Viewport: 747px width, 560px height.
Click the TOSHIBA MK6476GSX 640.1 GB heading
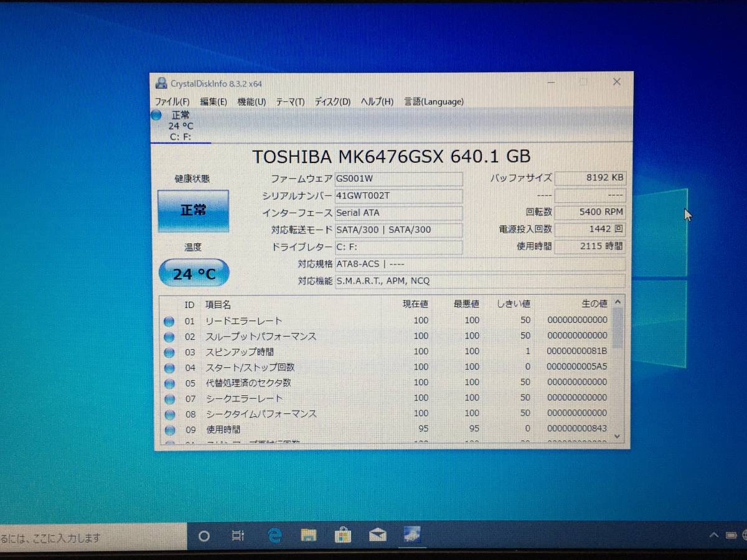[x=391, y=156]
